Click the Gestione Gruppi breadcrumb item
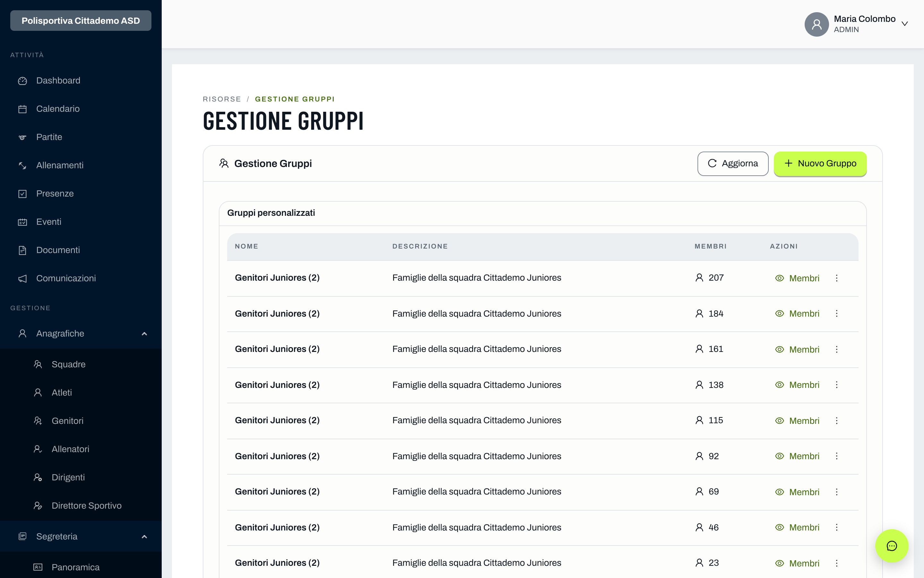The height and width of the screenshot is (578, 924). [x=295, y=100]
